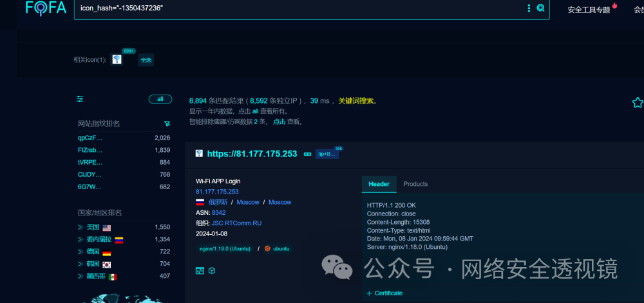The image size is (644, 303).
Task: Star this search query
Action: [x=638, y=102]
